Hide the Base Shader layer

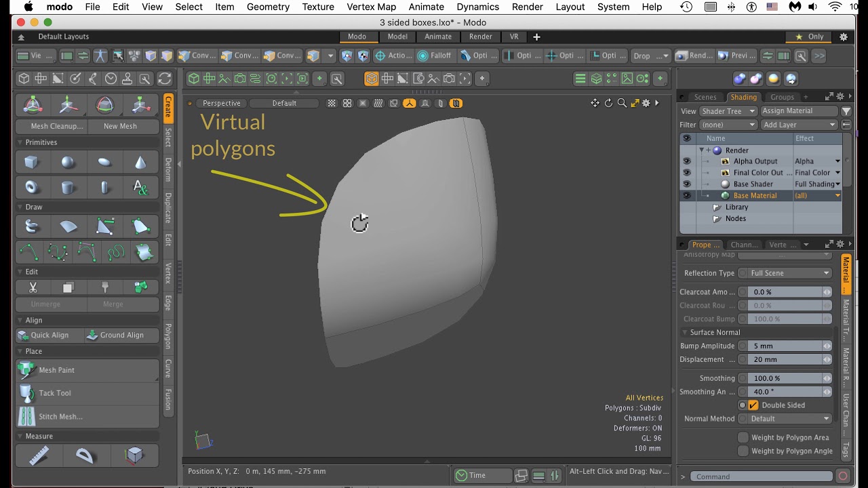click(687, 184)
